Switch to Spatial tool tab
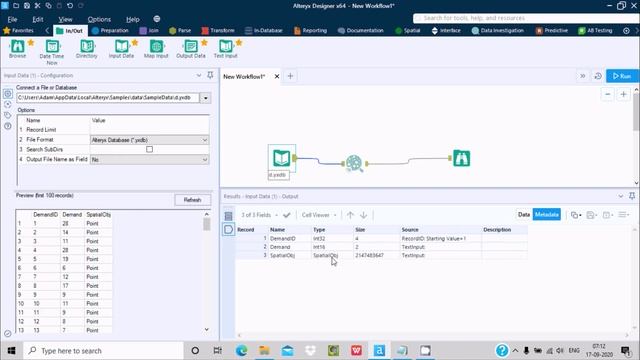 point(408,31)
